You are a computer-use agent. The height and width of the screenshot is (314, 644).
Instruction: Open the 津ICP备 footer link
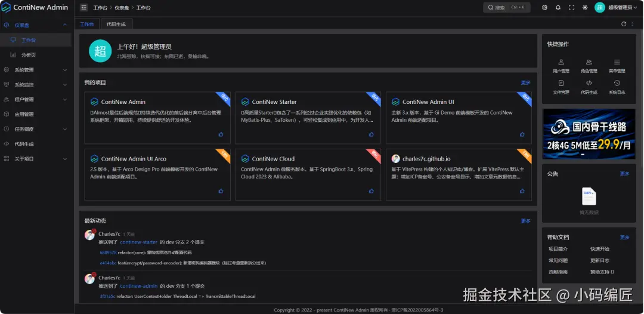click(417, 310)
